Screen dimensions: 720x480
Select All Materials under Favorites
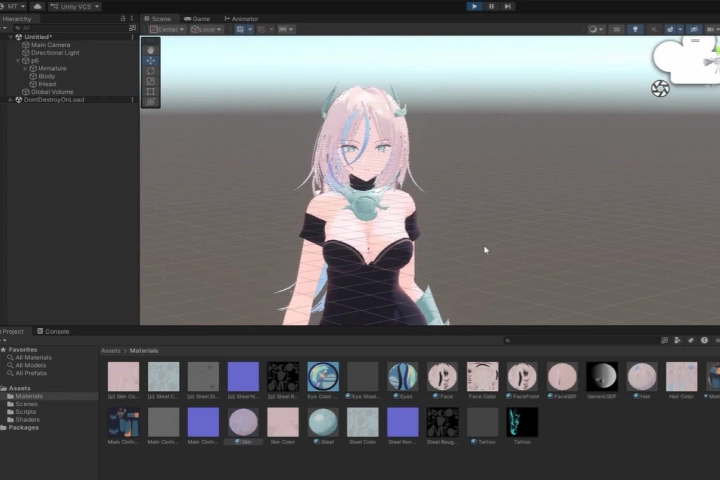coord(34,357)
